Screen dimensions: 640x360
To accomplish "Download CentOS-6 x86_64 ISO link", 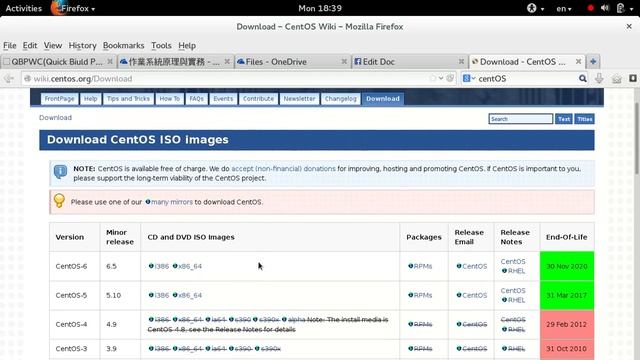I will 187,266.
